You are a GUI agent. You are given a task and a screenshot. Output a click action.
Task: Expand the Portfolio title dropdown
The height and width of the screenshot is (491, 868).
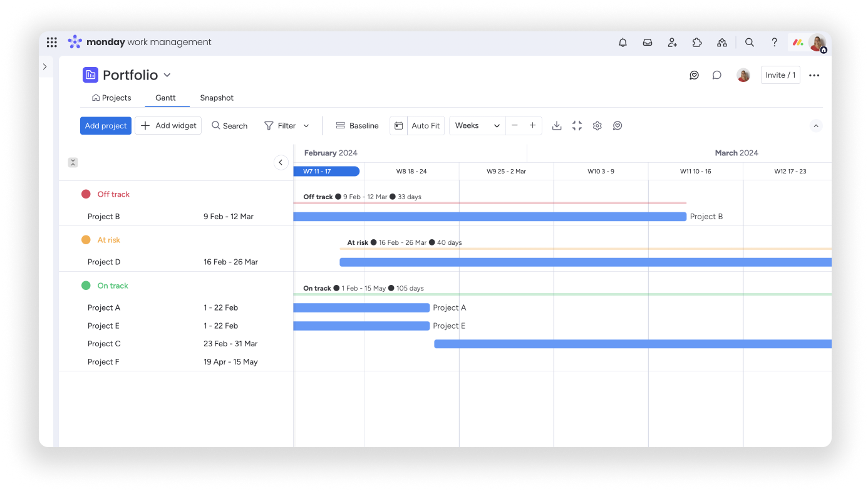167,75
